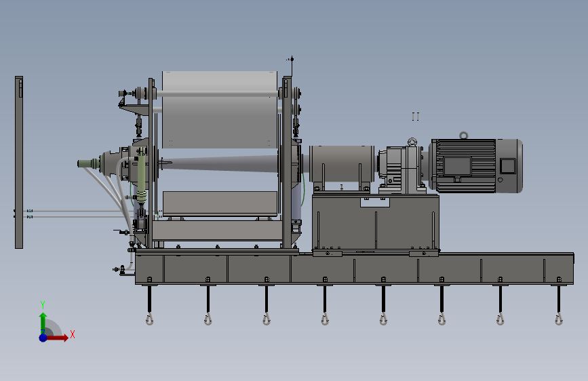Screen dimensions: 588x381
Task: Select the finned electric motor body
Action: [463, 165]
